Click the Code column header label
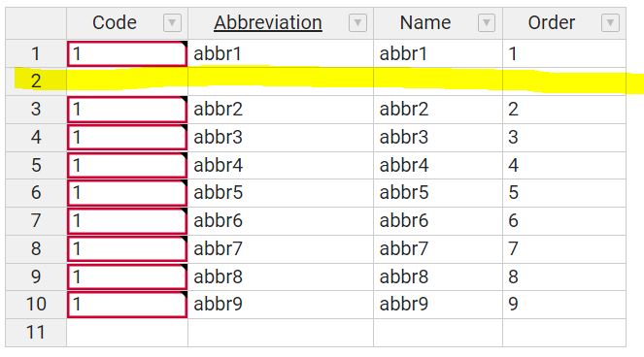 115,22
